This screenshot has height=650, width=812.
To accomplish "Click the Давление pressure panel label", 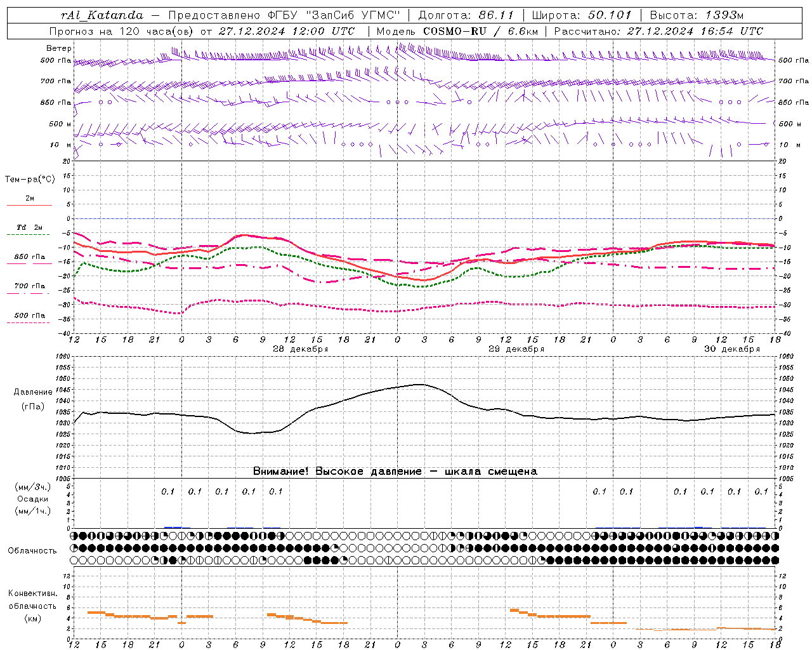I will coord(33,392).
